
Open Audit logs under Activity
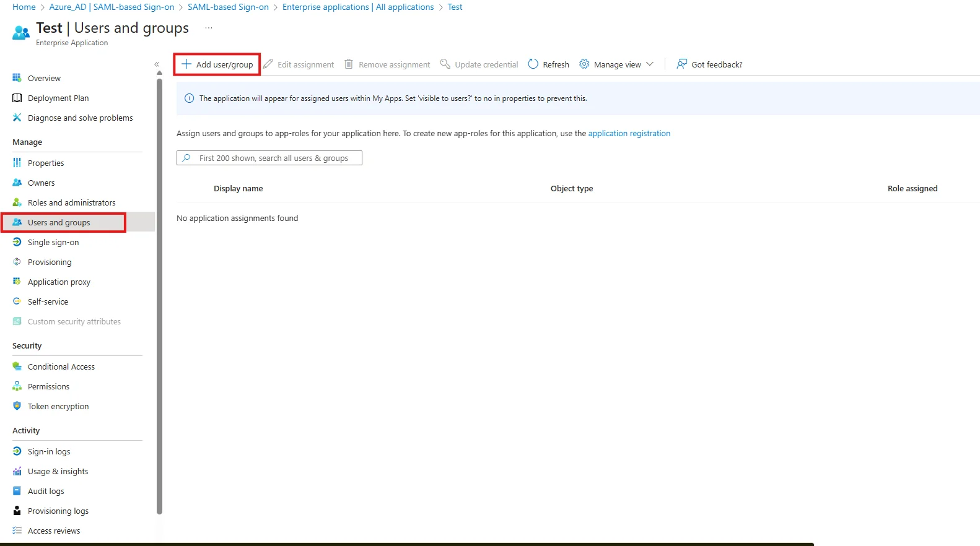(46, 491)
